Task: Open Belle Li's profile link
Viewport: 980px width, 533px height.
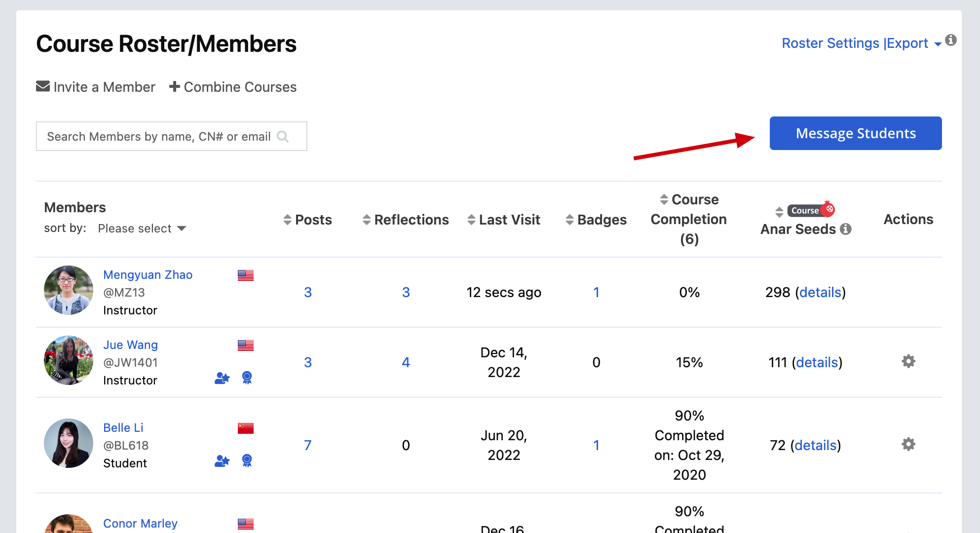Action: click(123, 428)
